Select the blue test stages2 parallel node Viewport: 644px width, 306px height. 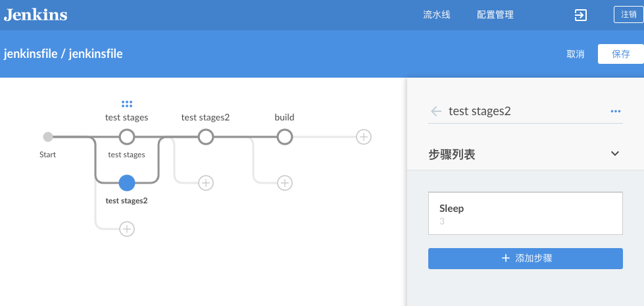(127, 183)
